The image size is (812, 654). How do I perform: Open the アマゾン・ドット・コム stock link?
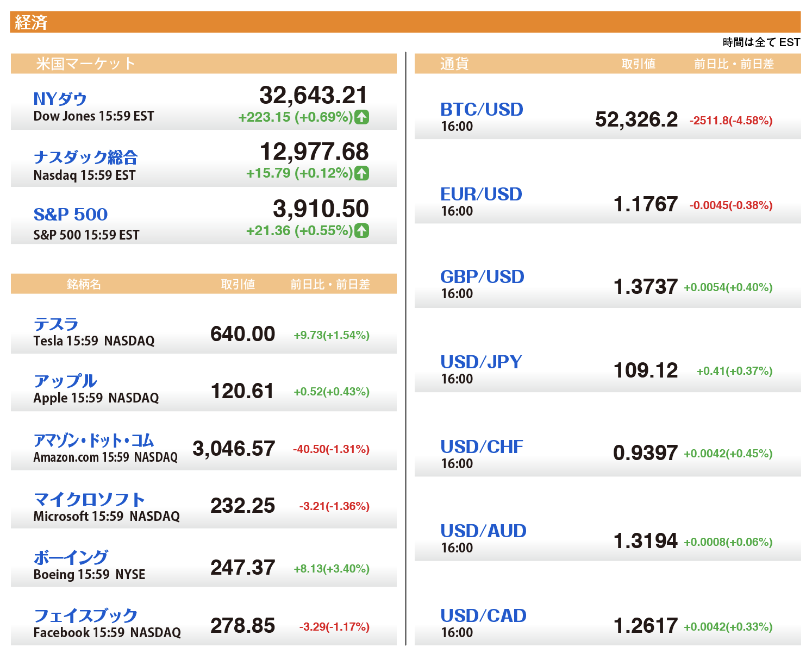point(93,440)
